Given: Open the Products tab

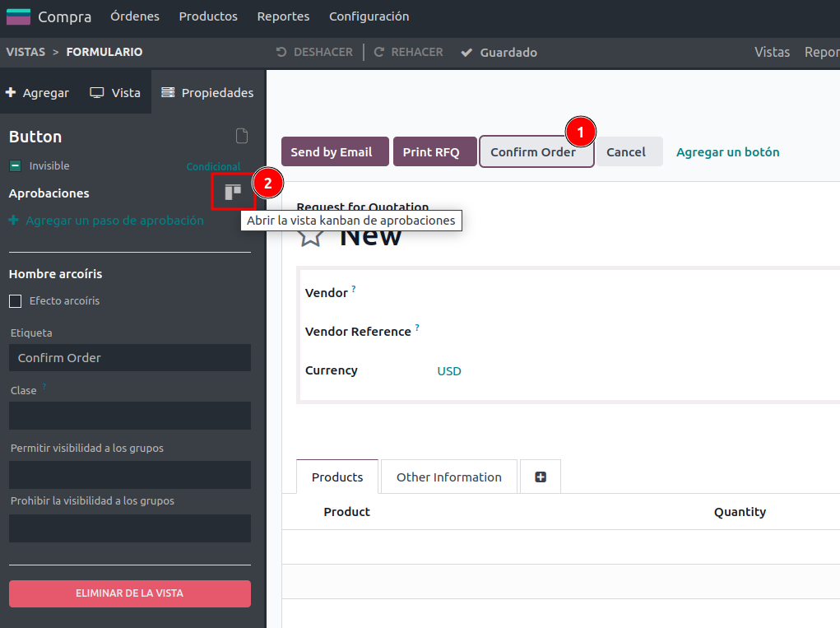Looking at the screenshot, I should (x=337, y=477).
